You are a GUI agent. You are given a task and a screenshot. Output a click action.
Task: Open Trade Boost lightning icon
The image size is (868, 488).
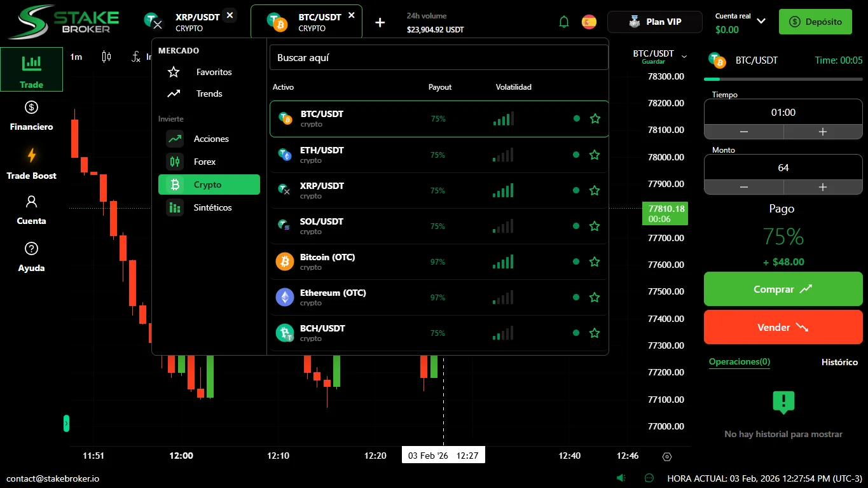point(31,155)
